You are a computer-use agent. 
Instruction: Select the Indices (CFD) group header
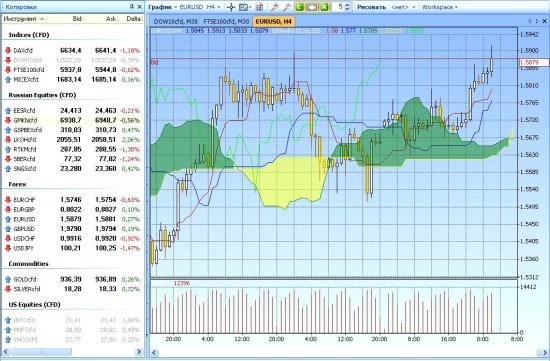coord(29,35)
